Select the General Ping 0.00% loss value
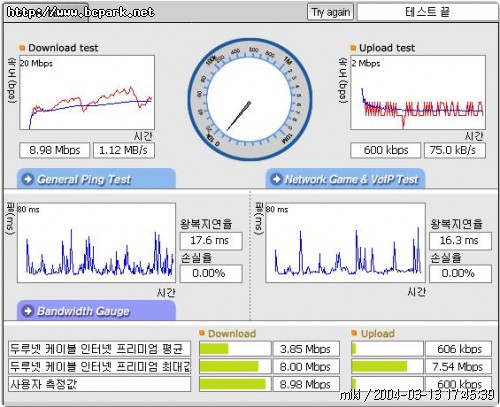Image resolution: width=500 pixels, height=407 pixels. click(x=211, y=274)
